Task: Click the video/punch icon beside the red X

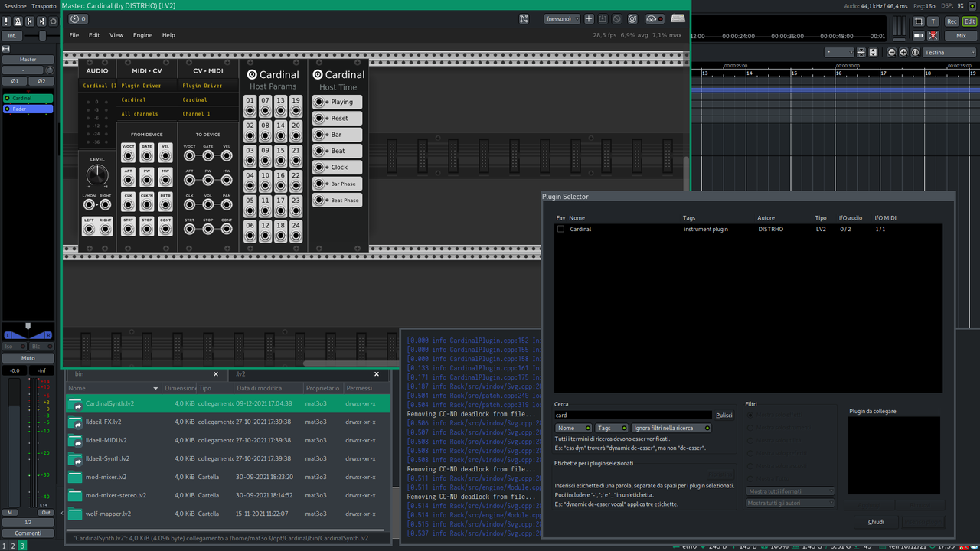Action: click(920, 36)
